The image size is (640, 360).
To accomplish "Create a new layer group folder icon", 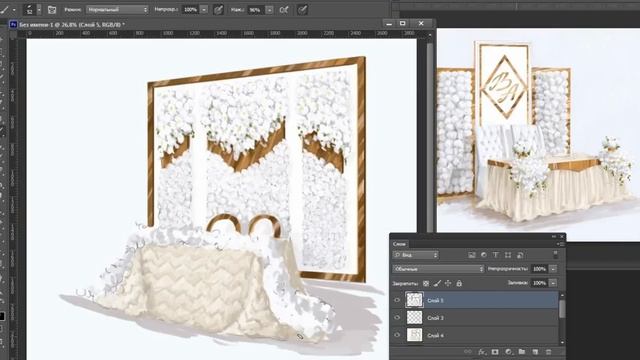I will pyautogui.click(x=522, y=352).
